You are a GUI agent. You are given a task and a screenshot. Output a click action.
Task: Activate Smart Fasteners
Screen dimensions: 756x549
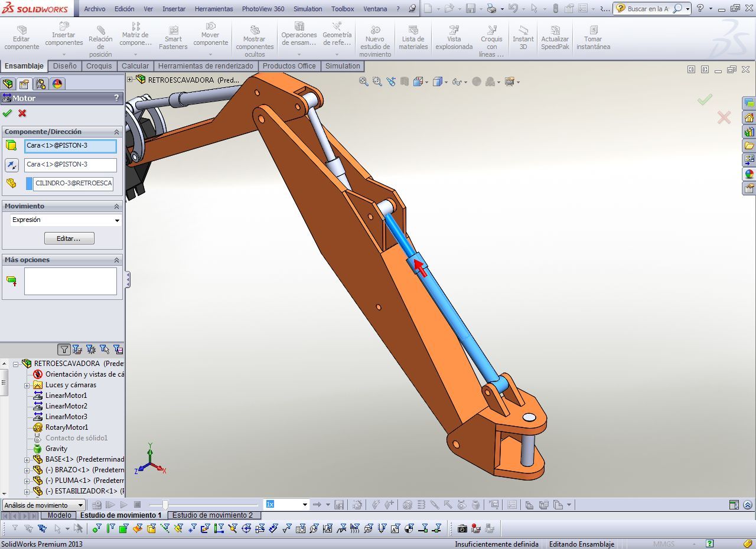point(173,38)
